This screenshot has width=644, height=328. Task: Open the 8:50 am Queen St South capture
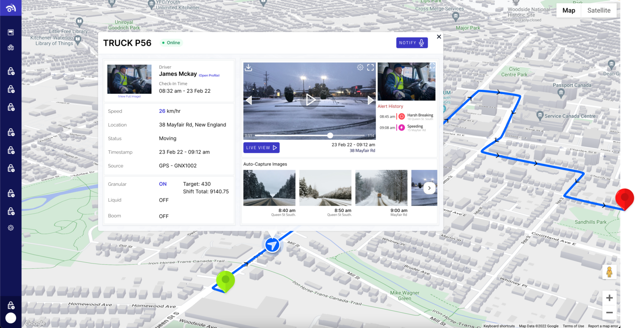pyautogui.click(x=325, y=188)
